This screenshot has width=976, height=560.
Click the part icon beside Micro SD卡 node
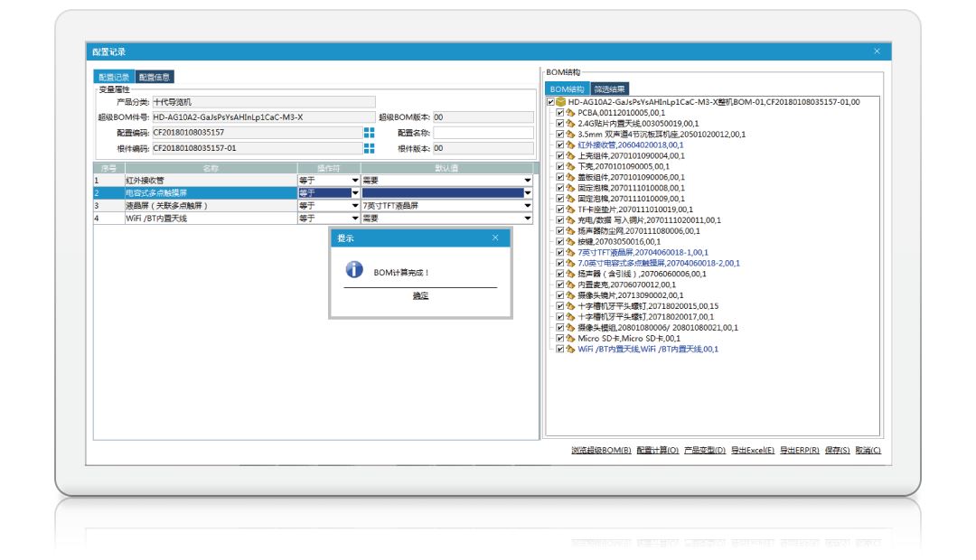pyautogui.click(x=571, y=338)
